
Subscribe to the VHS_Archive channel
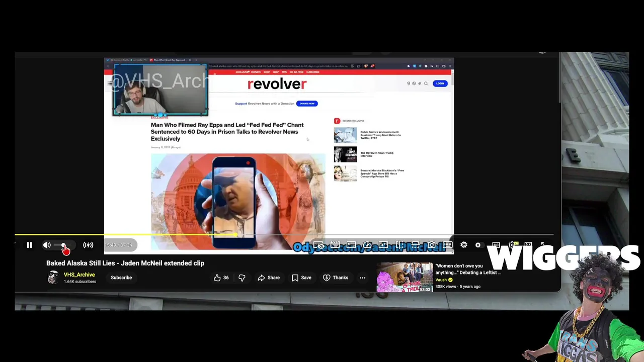[121, 278]
